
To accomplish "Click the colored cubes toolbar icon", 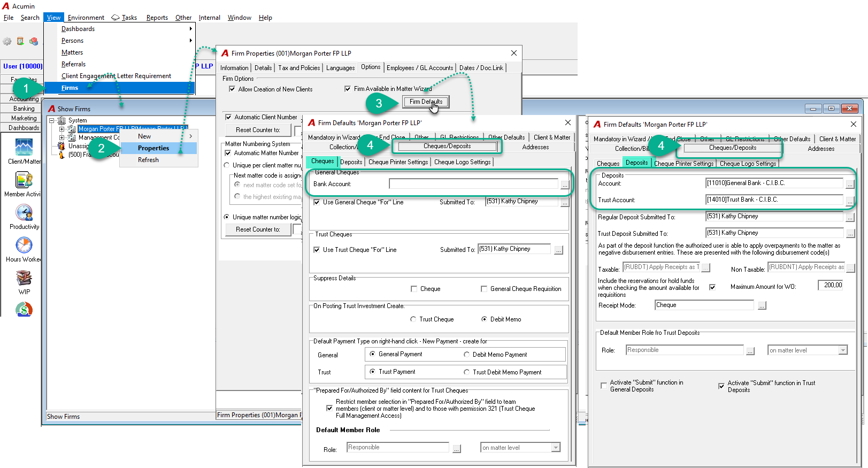I will point(34,41).
